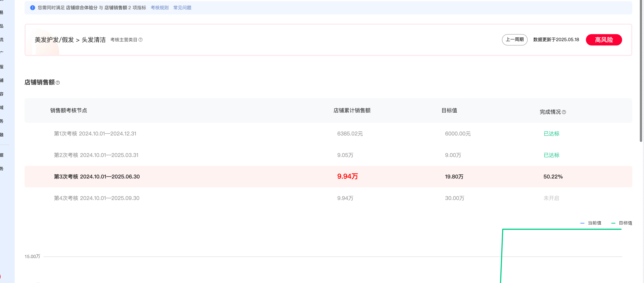Click the 9.94万 red sales figure
Image resolution: width=644 pixels, height=283 pixels.
347,176
